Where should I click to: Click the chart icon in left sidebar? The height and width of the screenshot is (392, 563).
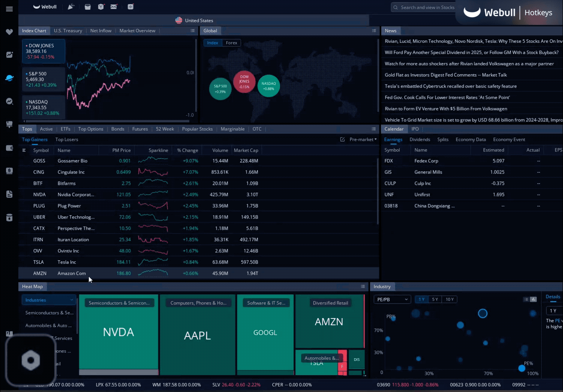pyautogui.click(x=9, y=54)
